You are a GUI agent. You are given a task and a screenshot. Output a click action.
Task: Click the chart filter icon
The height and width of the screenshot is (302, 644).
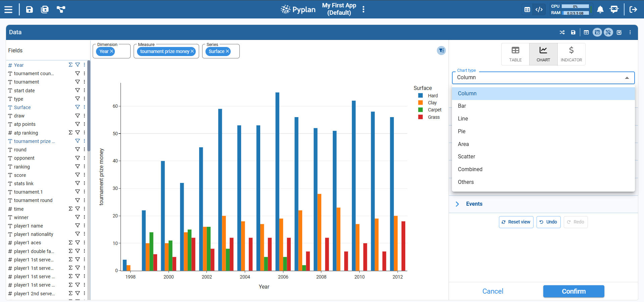pyautogui.click(x=441, y=51)
